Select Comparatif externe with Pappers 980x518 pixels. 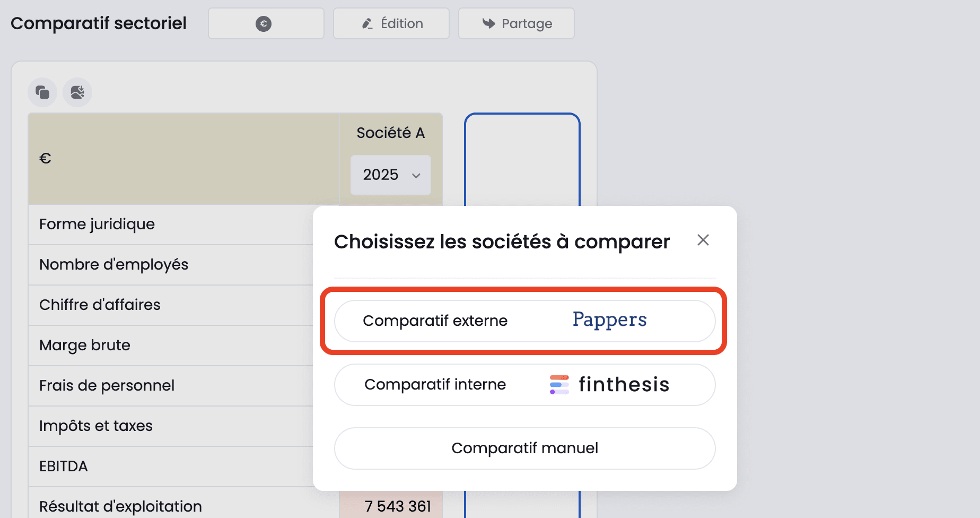(524, 321)
